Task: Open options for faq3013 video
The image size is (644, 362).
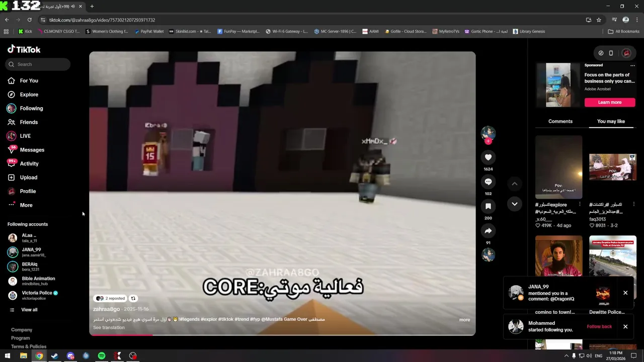Action: 633,204
